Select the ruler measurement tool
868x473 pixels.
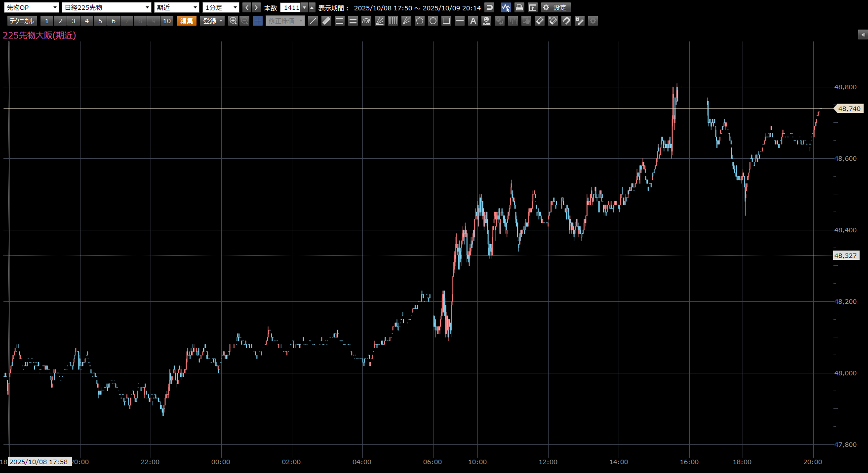coord(326,21)
